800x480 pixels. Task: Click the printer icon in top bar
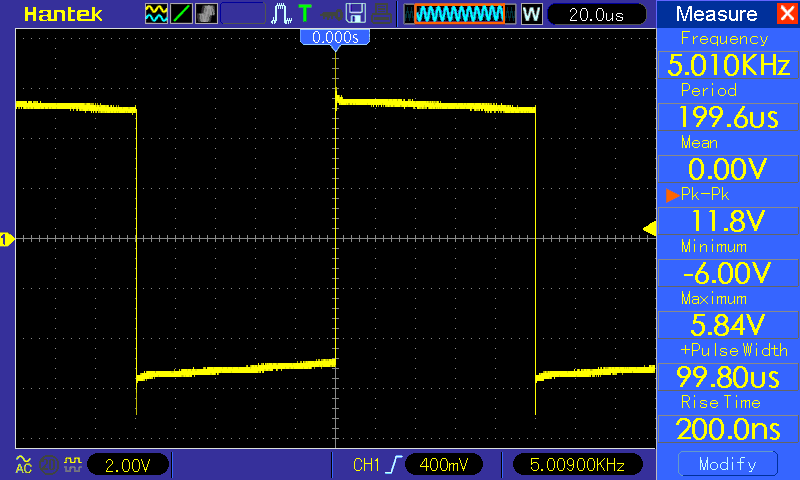pyautogui.click(x=381, y=14)
